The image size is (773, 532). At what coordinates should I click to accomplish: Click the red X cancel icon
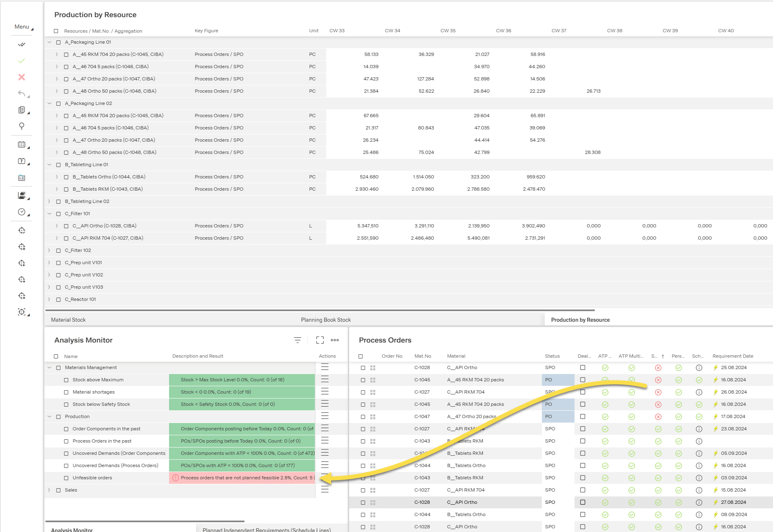coord(22,77)
